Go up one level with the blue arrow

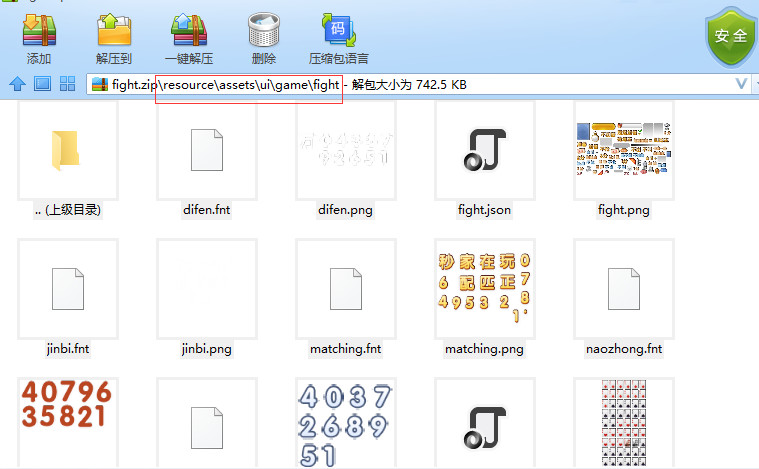coord(17,84)
